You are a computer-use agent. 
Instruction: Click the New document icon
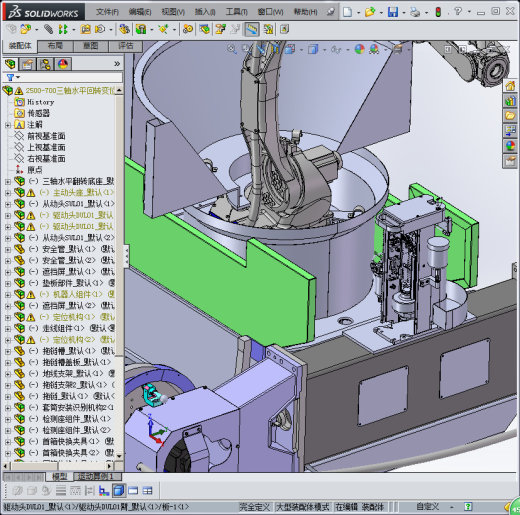tap(347, 12)
